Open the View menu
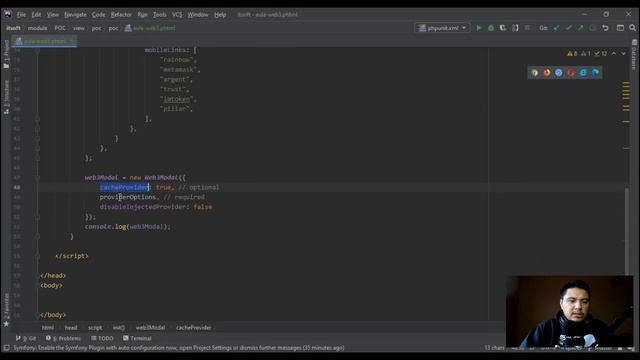 [52, 15]
